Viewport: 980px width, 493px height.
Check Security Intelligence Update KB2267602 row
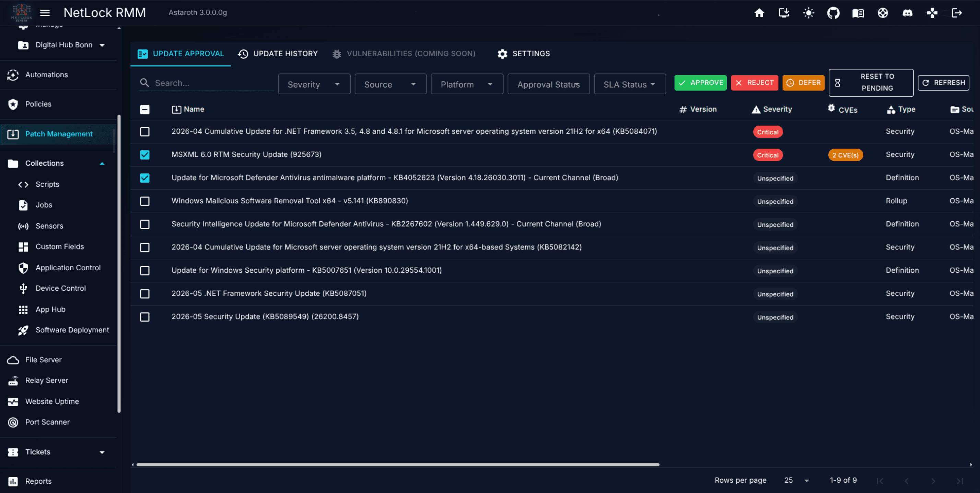click(144, 224)
